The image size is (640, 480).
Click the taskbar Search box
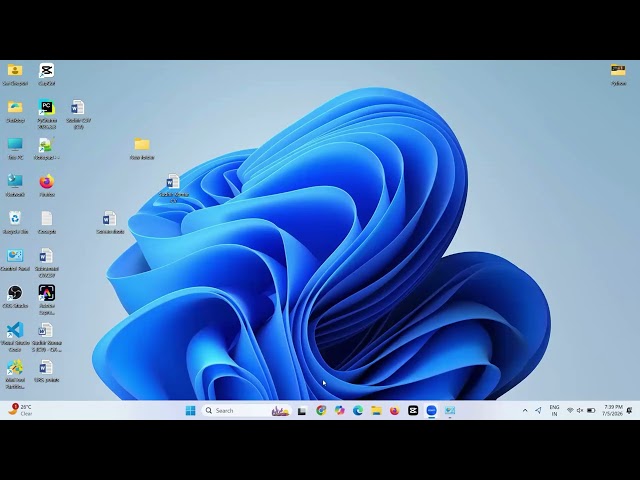(x=247, y=411)
